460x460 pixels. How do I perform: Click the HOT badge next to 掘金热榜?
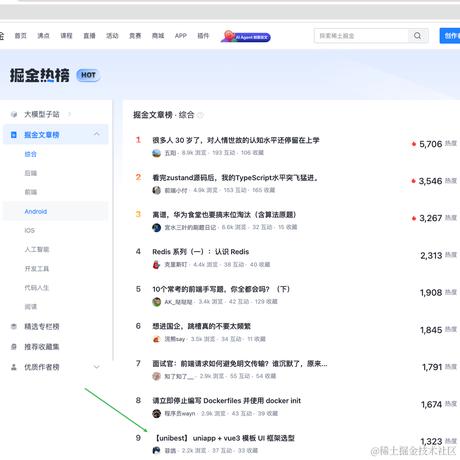tap(88, 75)
